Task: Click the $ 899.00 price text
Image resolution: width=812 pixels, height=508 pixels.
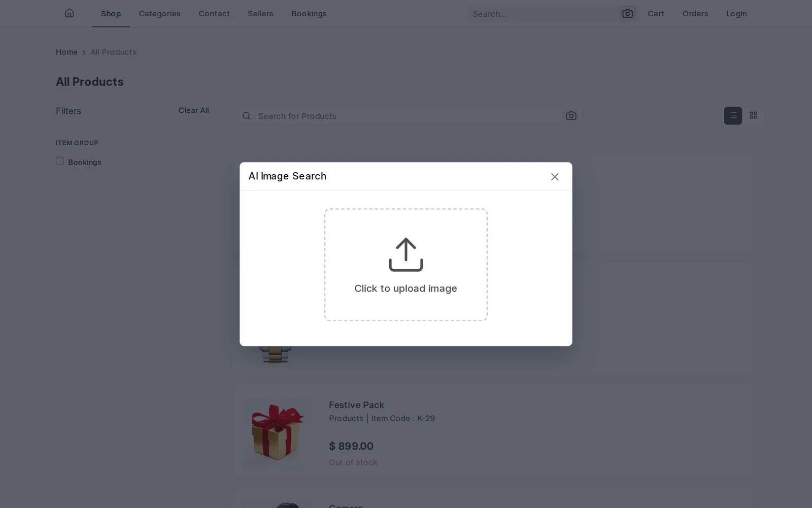Action: coord(351,446)
